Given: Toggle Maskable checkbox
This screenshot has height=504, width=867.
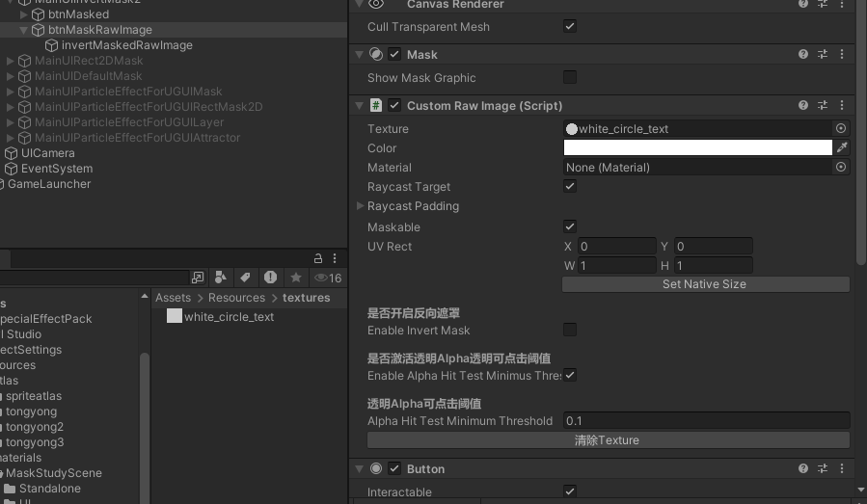Looking at the screenshot, I should (570, 226).
